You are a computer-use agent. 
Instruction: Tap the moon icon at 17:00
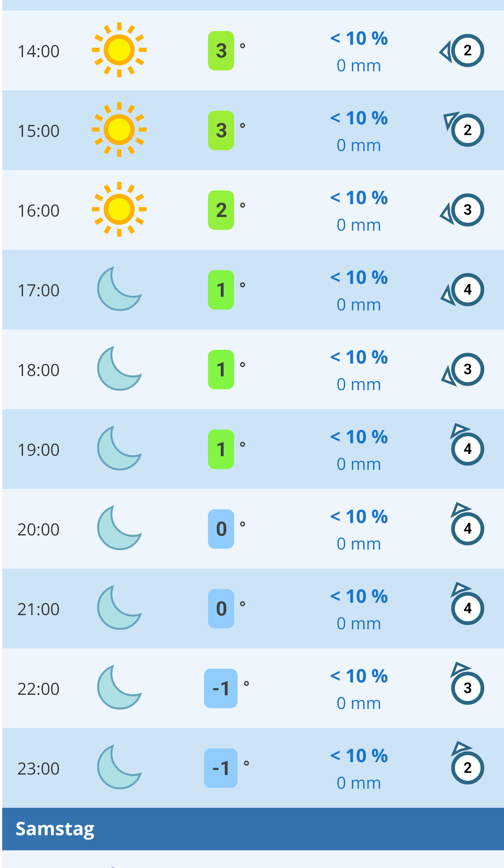119,289
